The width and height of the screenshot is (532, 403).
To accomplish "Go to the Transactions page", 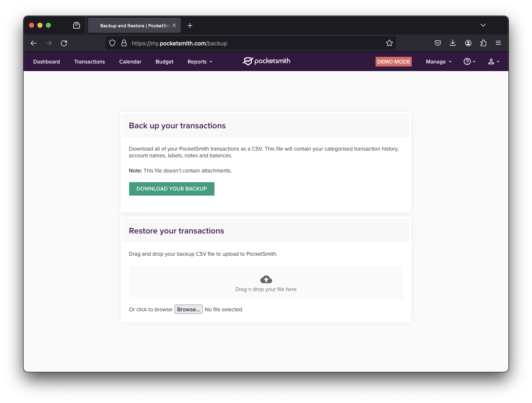I will pyautogui.click(x=90, y=62).
